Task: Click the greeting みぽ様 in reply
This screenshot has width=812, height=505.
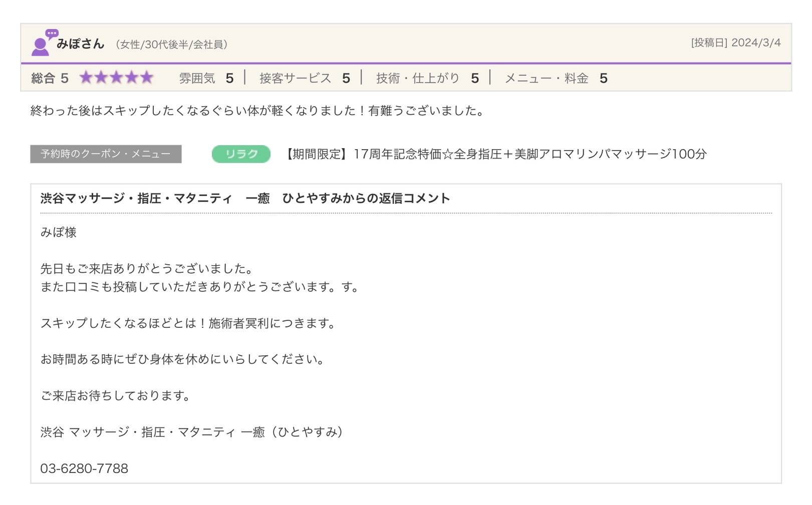Action: (x=58, y=232)
